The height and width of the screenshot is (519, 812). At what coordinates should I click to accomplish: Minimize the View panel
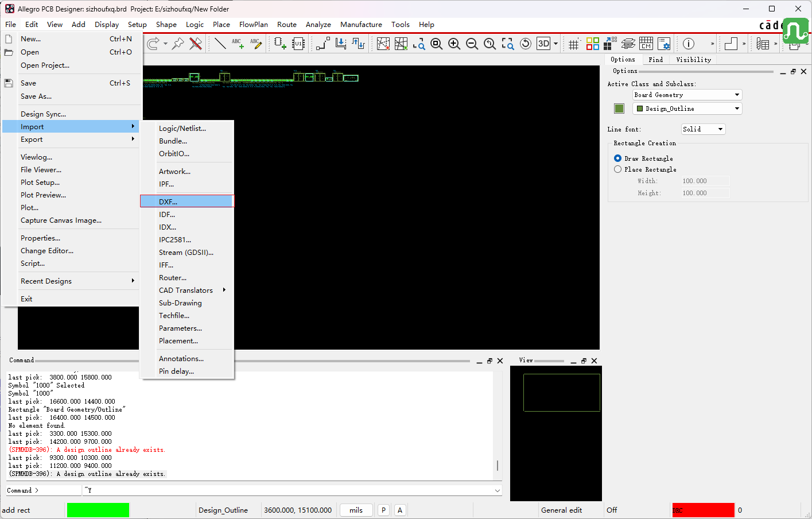tap(573, 361)
